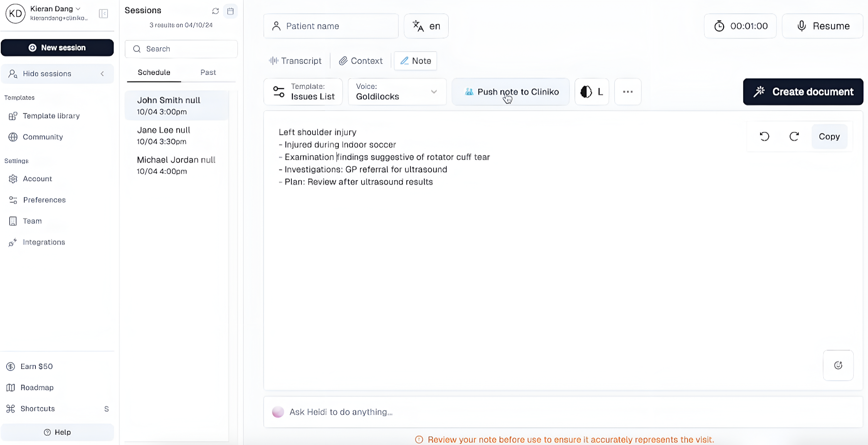This screenshot has width=868, height=445.
Task: Click the Ask Heidi input box
Action: point(563,412)
